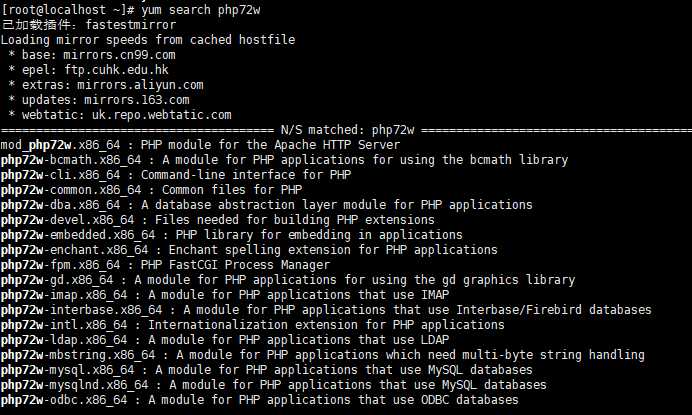
Task: Select the php72w-enchant.x86_64 line
Action: pos(249,250)
